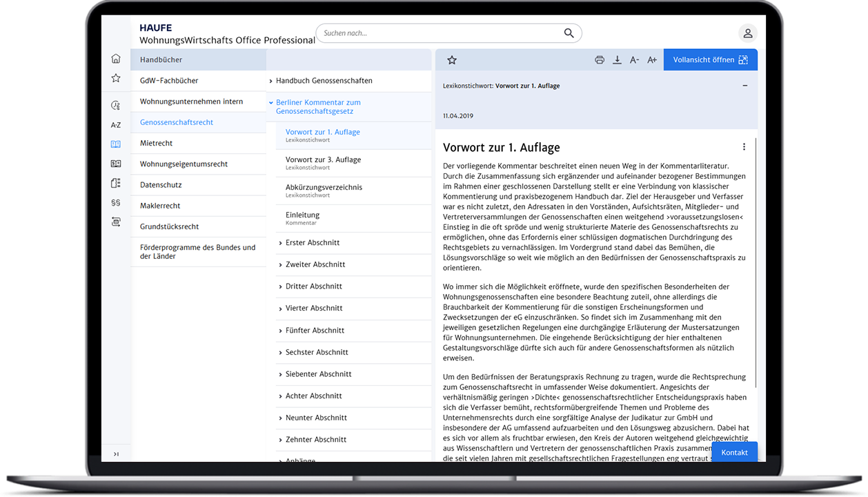Select Wohnungseigentumsrecht category
868x497 pixels.
(x=198, y=164)
